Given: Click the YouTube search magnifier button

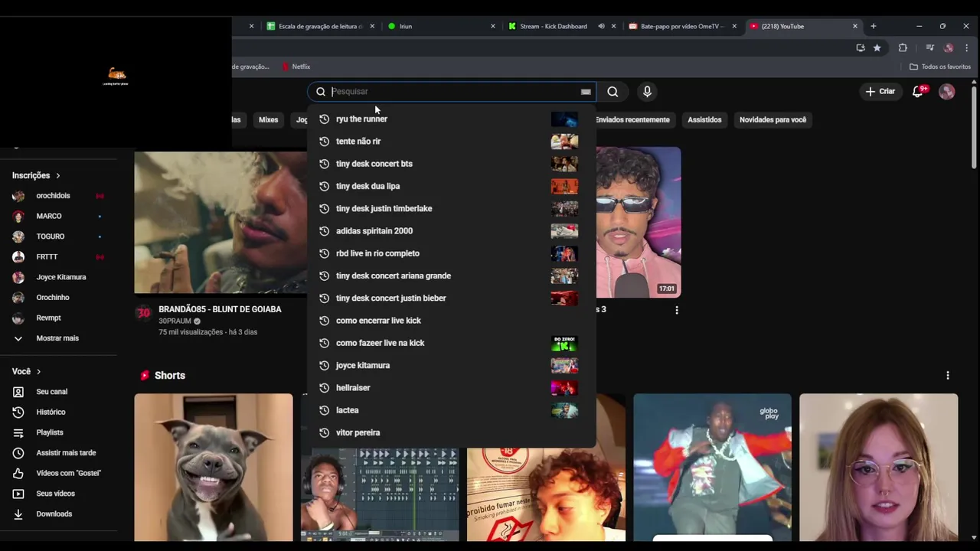Looking at the screenshot, I should 612,92.
